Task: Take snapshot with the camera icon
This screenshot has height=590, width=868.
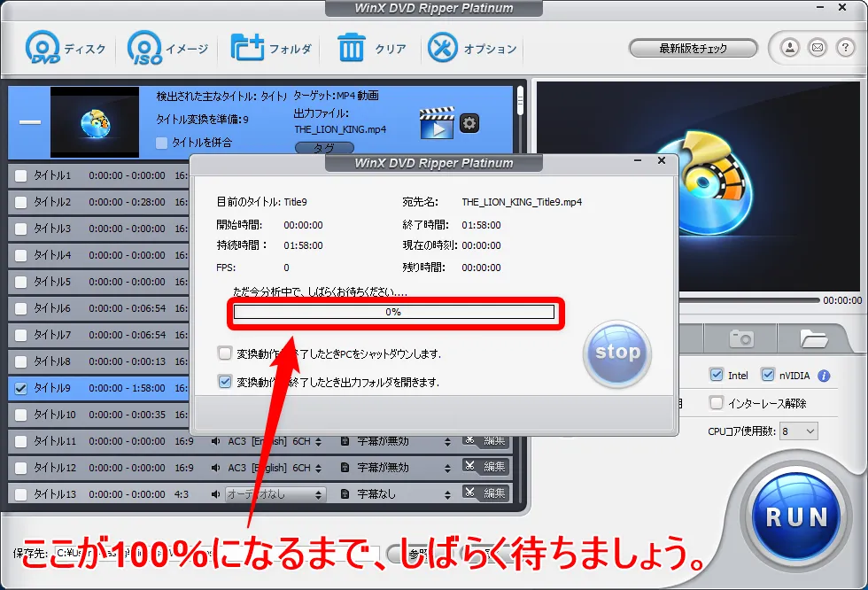Action: point(741,338)
